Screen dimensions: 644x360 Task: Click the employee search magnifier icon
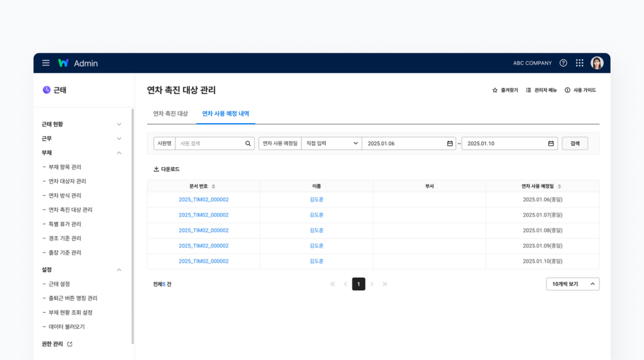point(248,144)
